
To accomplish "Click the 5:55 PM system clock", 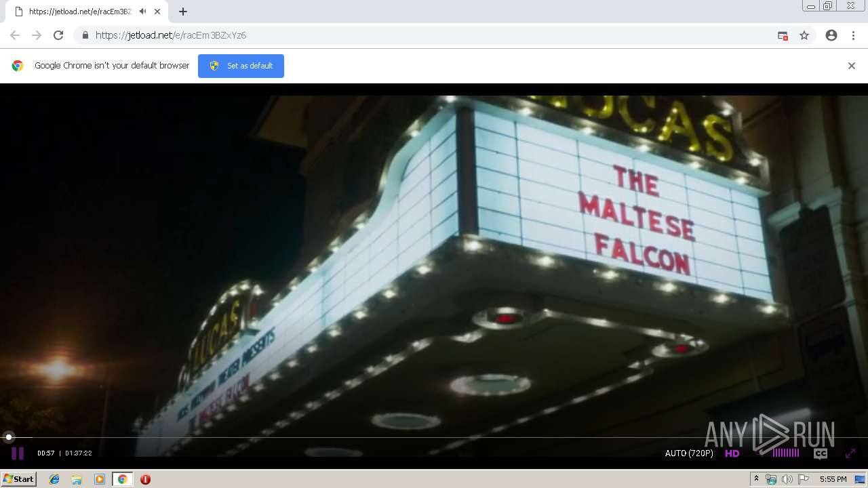I will (x=833, y=479).
